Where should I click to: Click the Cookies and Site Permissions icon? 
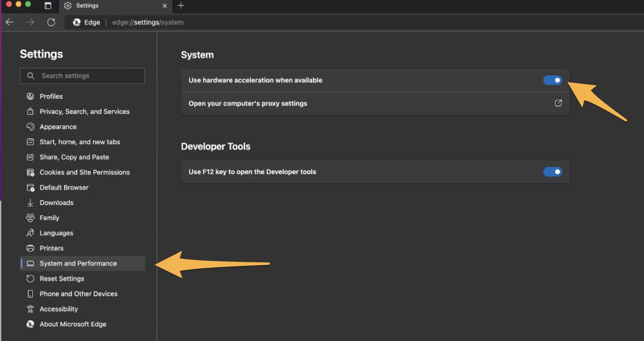point(31,172)
